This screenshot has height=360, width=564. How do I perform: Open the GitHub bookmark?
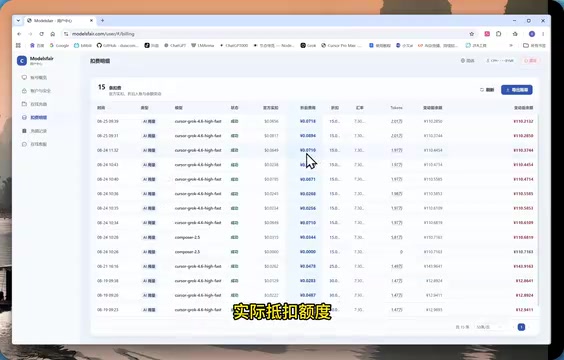coord(117,45)
